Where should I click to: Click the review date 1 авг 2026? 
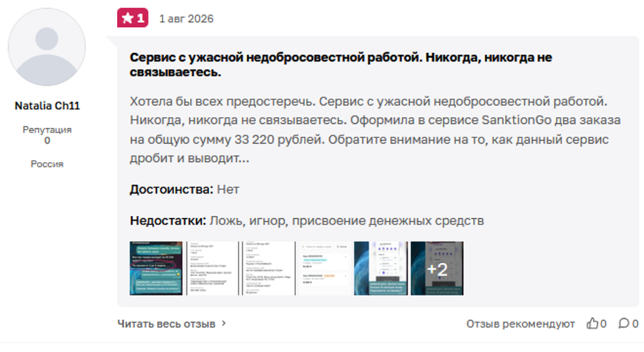pos(186,19)
